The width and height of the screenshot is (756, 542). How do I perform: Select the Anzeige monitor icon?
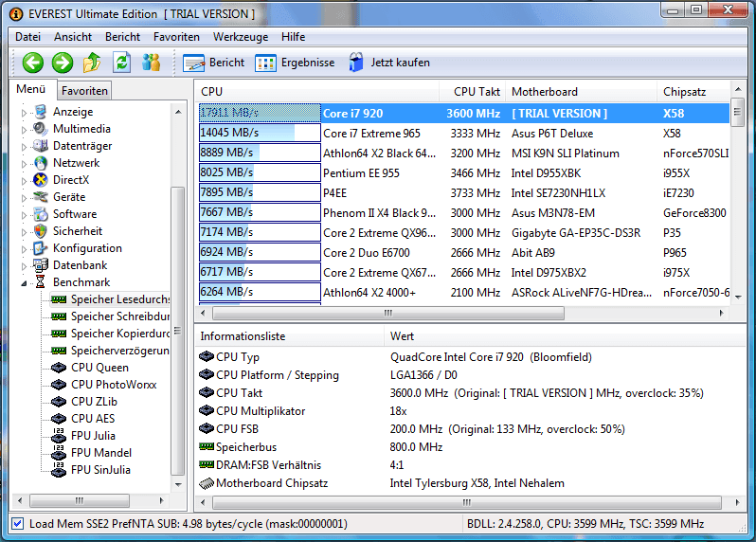(x=41, y=112)
